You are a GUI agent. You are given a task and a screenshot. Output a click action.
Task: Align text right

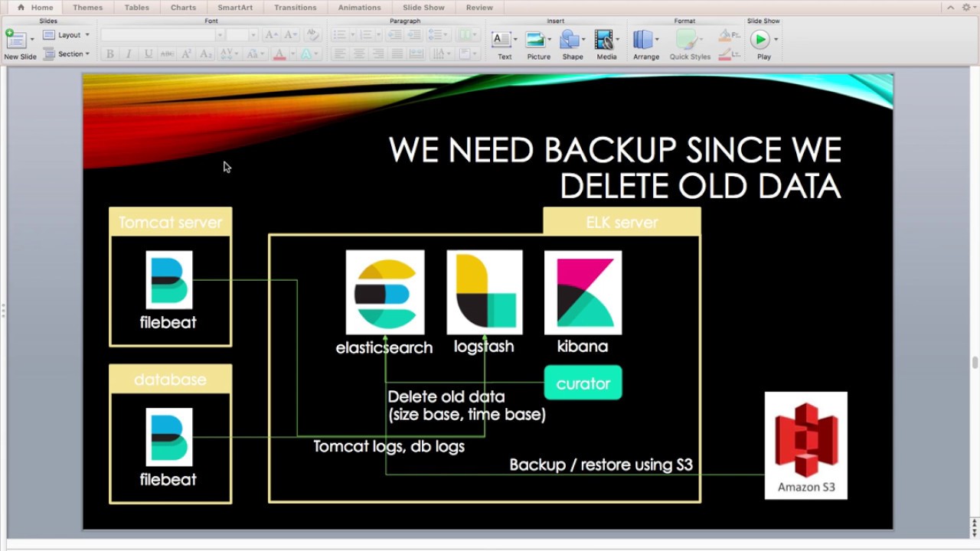pyautogui.click(x=377, y=54)
